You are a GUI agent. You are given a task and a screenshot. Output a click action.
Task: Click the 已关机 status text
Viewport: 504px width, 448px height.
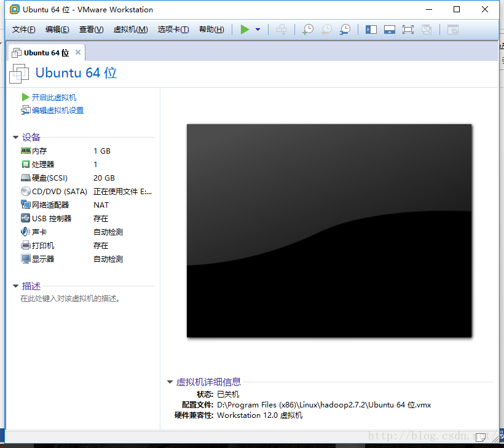coord(228,395)
